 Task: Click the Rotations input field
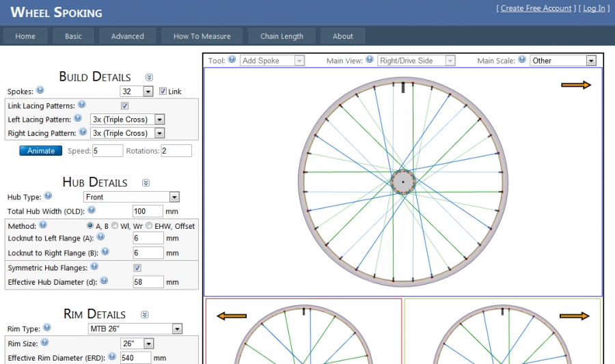(x=176, y=151)
